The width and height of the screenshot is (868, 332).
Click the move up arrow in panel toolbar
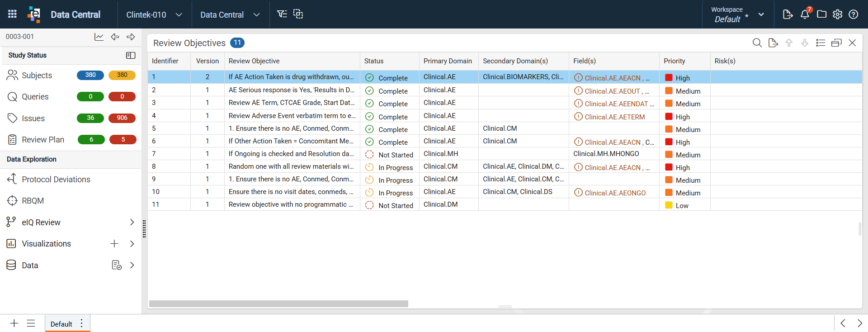789,43
